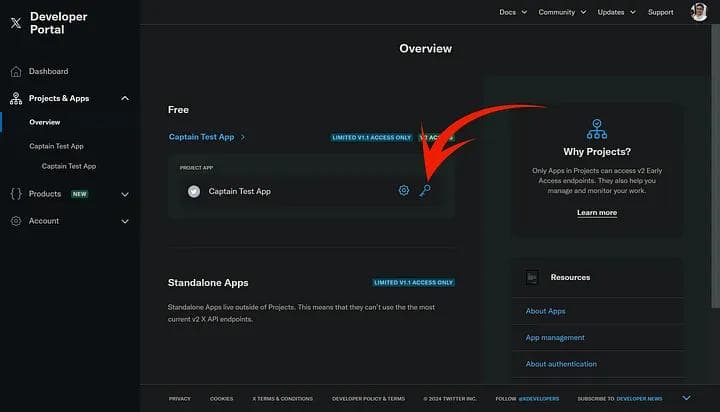Image resolution: width=720 pixels, height=412 pixels.
Task: Select Overview in the sidebar
Action: pos(45,122)
